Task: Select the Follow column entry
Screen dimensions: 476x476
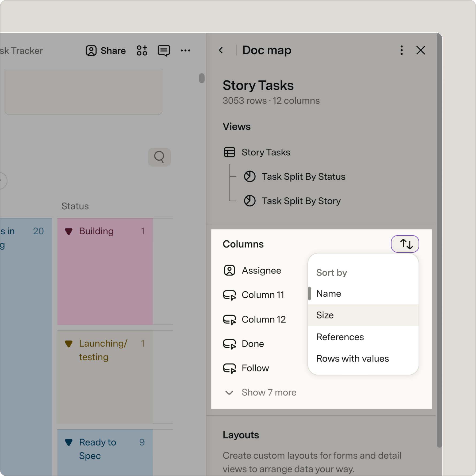Action: pos(255,368)
